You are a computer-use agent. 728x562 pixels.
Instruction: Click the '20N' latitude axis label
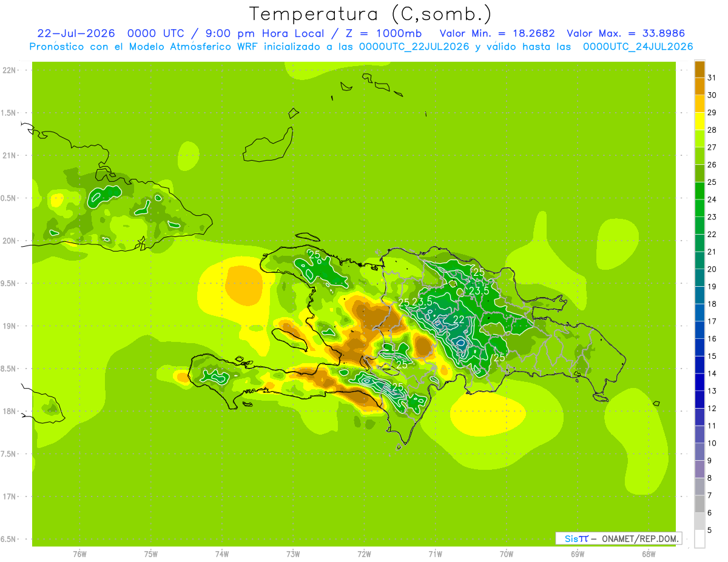[x=10, y=241]
